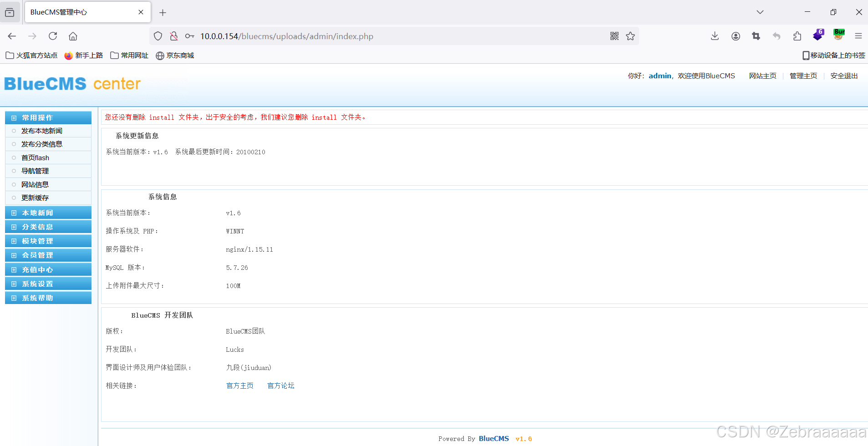This screenshot has width=868, height=446.
Task: Close the BlueCMS管理中心 tab
Action: (x=141, y=12)
